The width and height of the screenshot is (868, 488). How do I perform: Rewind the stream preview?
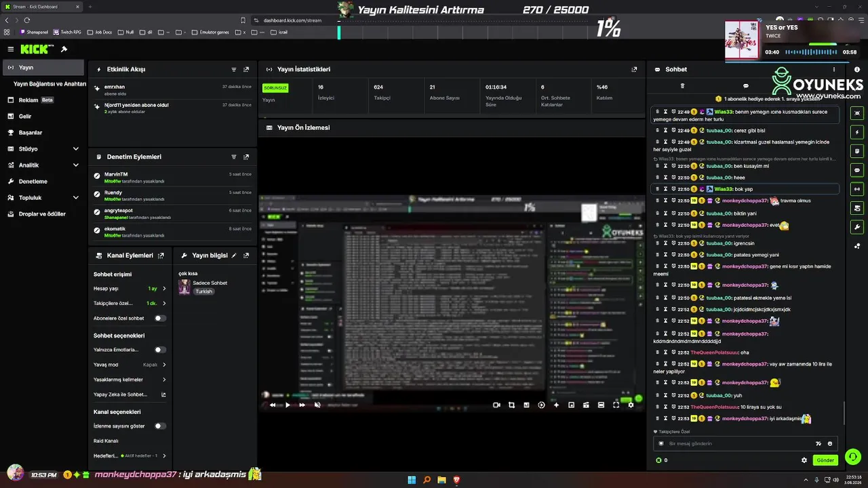click(273, 405)
